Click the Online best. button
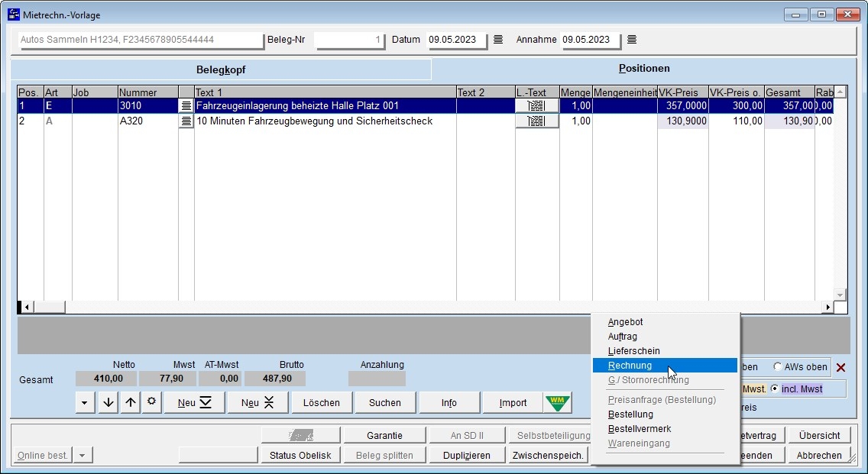Viewport: 868px width, 474px height. tap(43, 455)
